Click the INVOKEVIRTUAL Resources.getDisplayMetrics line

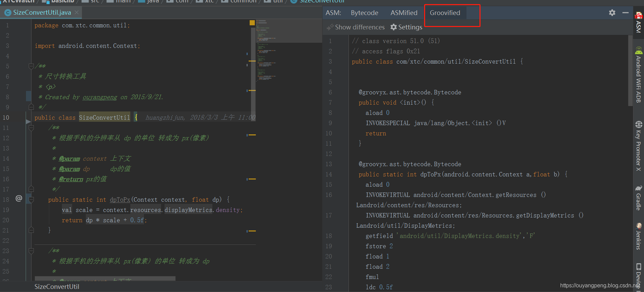coord(475,215)
